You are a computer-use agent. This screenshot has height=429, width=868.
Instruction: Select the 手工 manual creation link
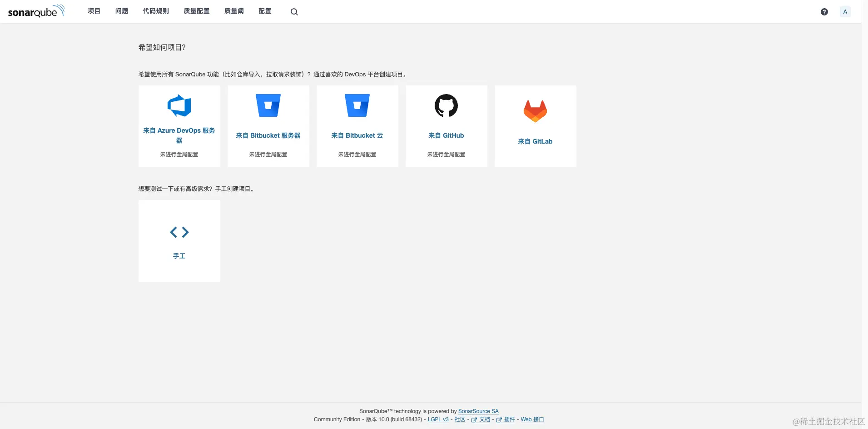click(179, 256)
